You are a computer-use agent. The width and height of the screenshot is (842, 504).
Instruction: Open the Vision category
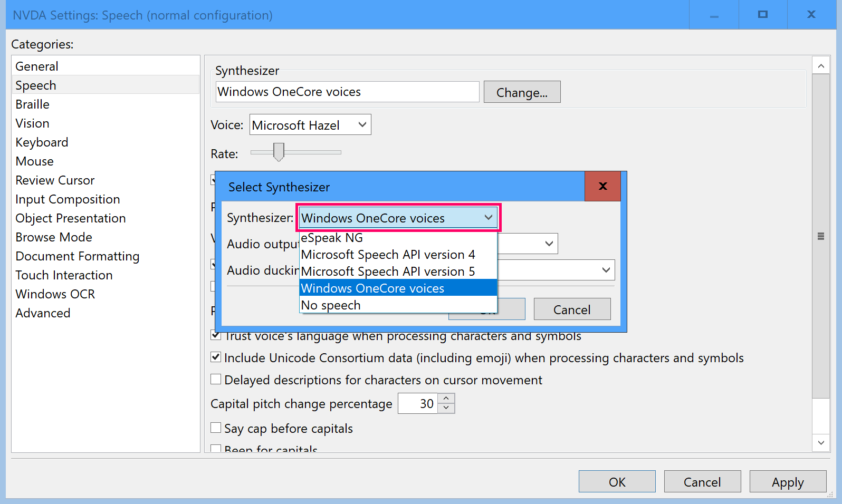[x=106, y=123]
